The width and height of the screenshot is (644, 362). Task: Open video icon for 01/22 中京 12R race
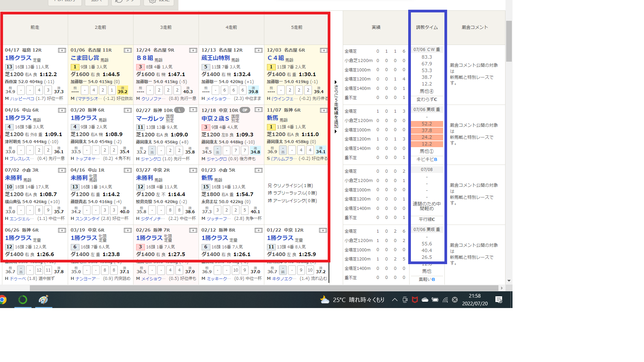(x=323, y=230)
